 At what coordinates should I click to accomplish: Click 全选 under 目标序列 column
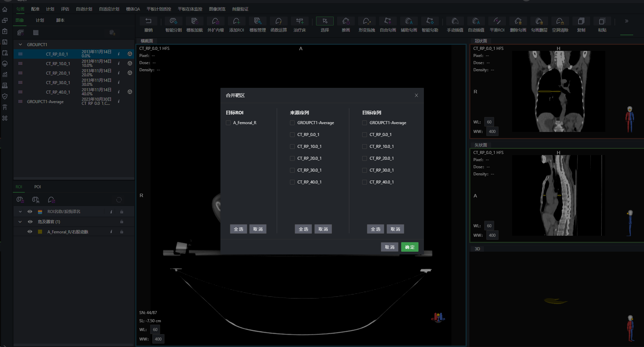tap(375, 229)
